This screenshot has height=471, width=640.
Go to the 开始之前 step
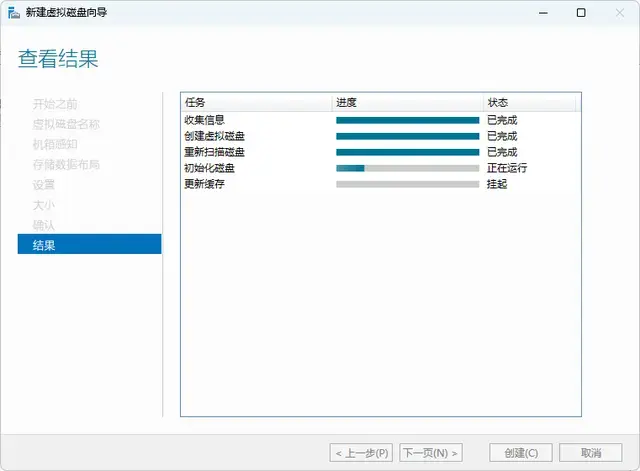coord(55,104)
